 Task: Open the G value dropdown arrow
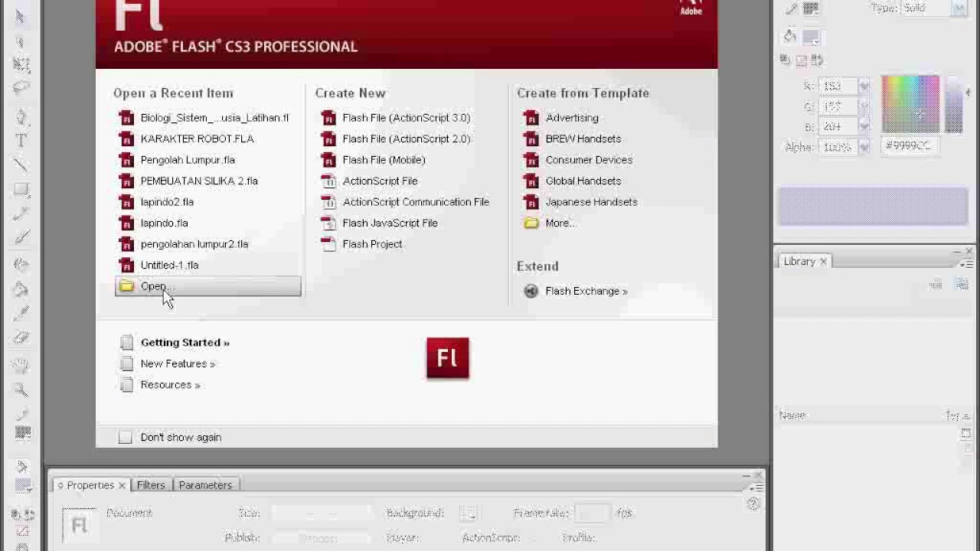coord(864,106)
